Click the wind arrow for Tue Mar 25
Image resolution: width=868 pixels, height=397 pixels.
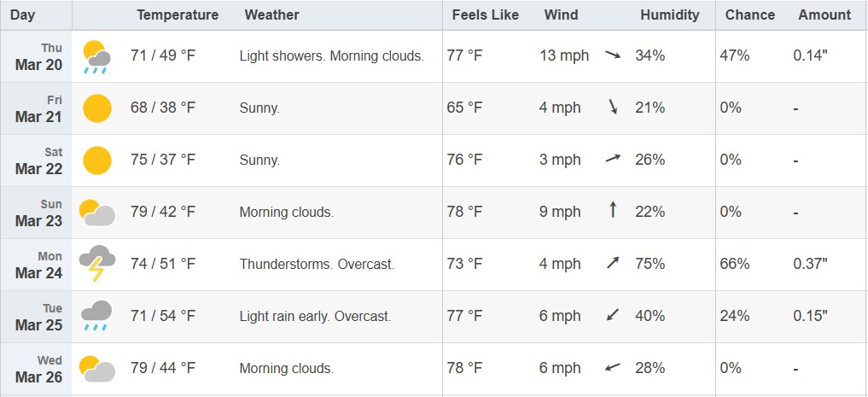(613, 315)
